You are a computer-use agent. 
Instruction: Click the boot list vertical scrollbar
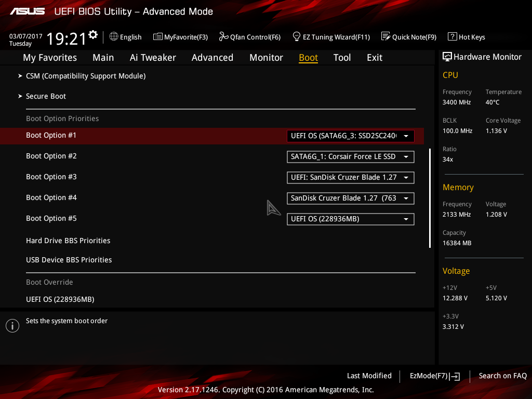pyautogui.click(x=430, y=198)
